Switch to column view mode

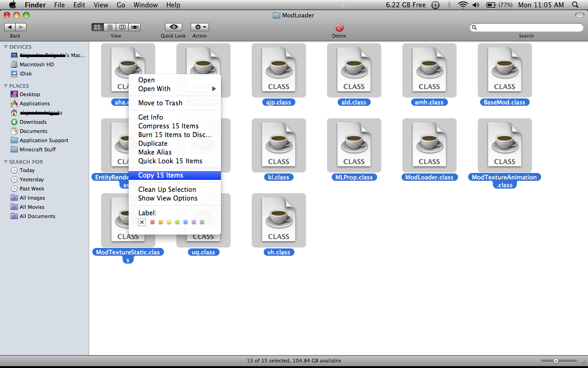(x=122, y=27)
